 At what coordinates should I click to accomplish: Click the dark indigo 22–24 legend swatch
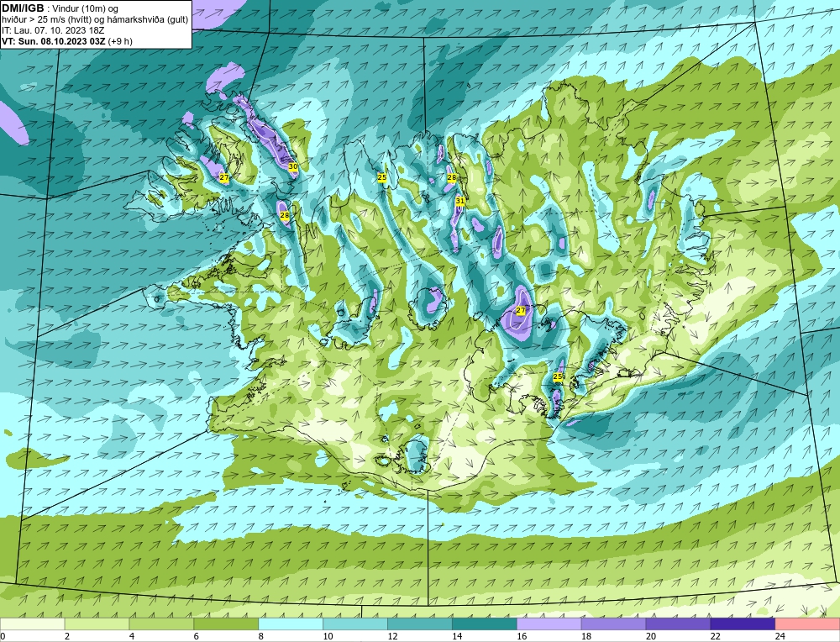point(743,624)
